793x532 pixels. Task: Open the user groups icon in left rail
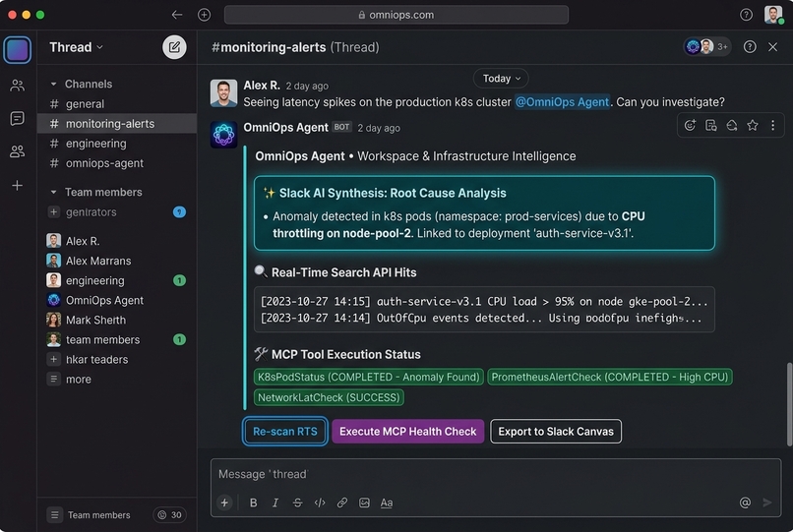(17, 151)
